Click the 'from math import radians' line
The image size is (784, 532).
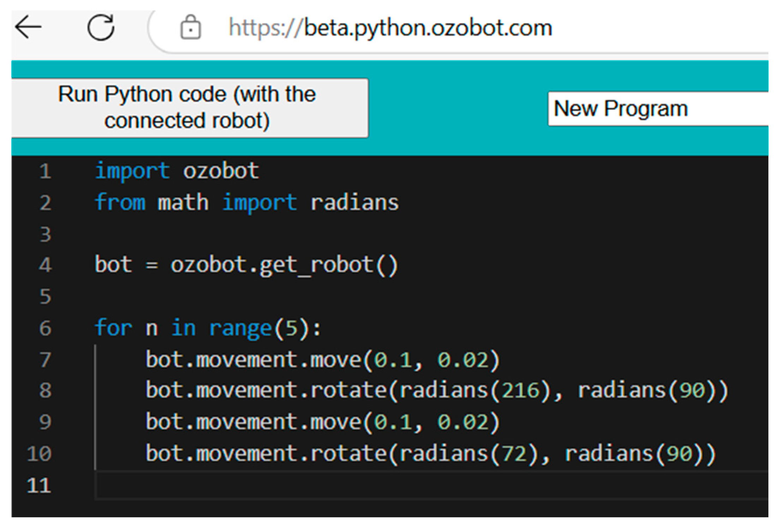click(x=246, y=203)
